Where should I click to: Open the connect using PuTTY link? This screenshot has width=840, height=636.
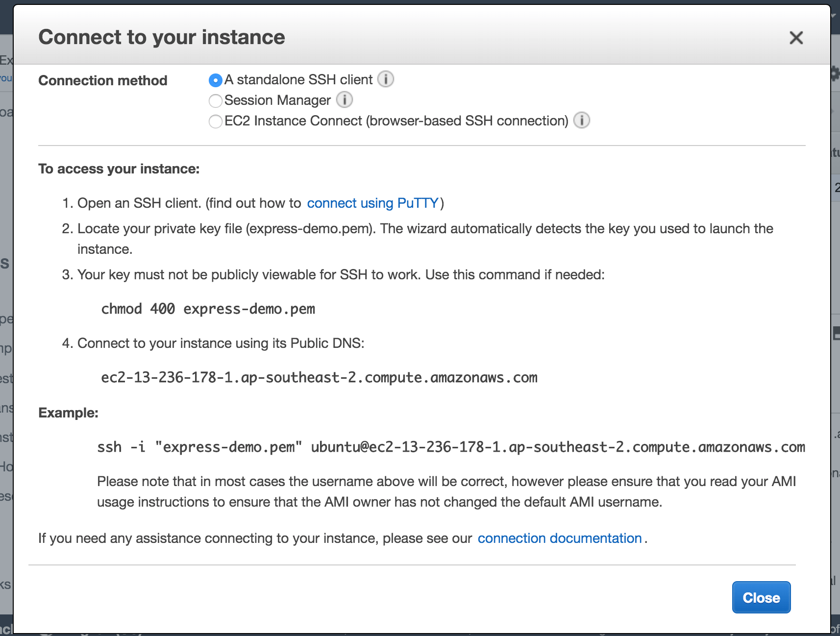tap(372, 203)
